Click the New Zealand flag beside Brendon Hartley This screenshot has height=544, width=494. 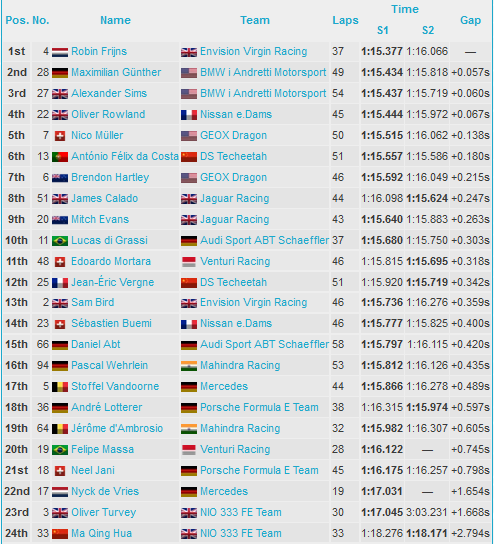tap(60, 178)
